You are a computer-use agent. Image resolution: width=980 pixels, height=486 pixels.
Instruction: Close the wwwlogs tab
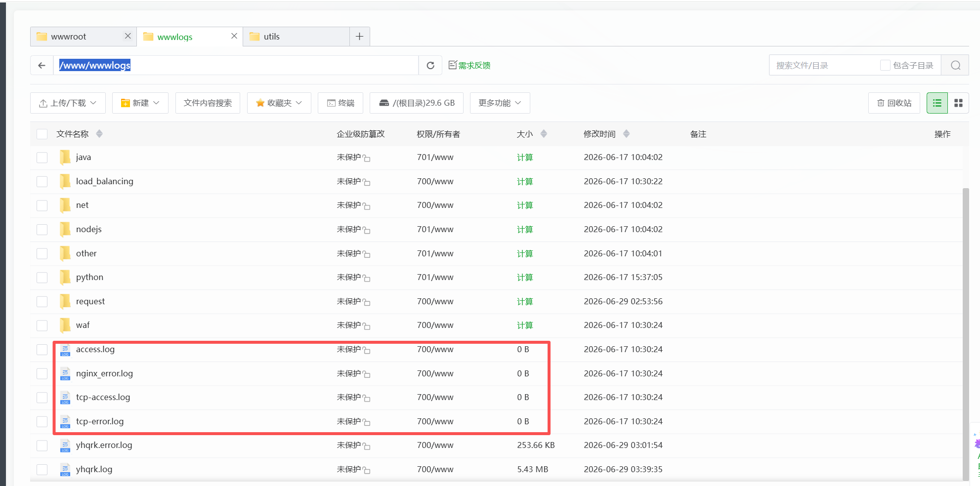(234, 36)
